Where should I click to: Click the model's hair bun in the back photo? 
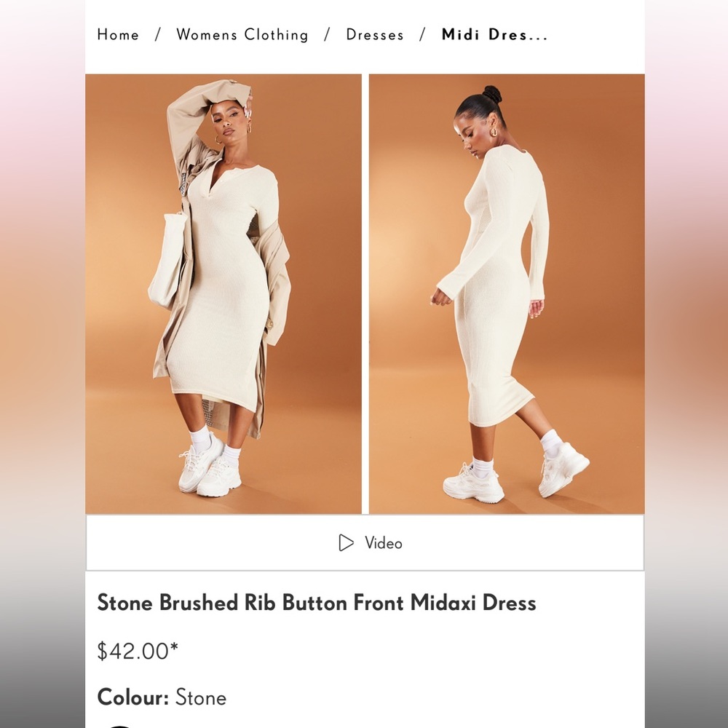pyautogui.click(x=491, y=94)
